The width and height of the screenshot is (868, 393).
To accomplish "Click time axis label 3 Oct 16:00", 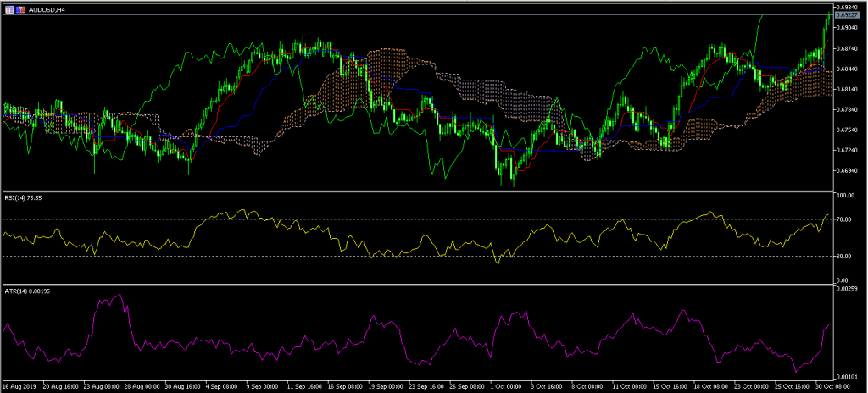I will pos(548,386).
